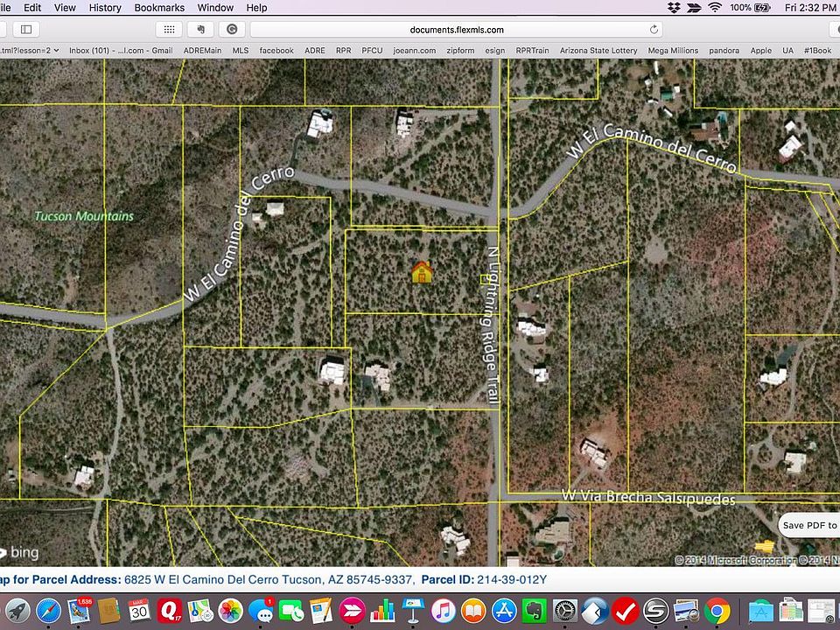
Task: Open the Window menu
Action: (x=215, y=8)
